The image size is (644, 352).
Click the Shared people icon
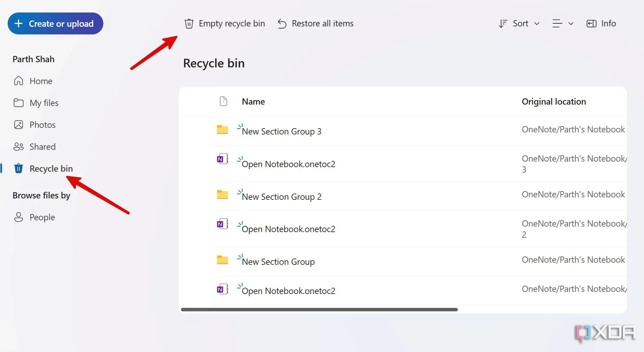(x=18, y=147)
